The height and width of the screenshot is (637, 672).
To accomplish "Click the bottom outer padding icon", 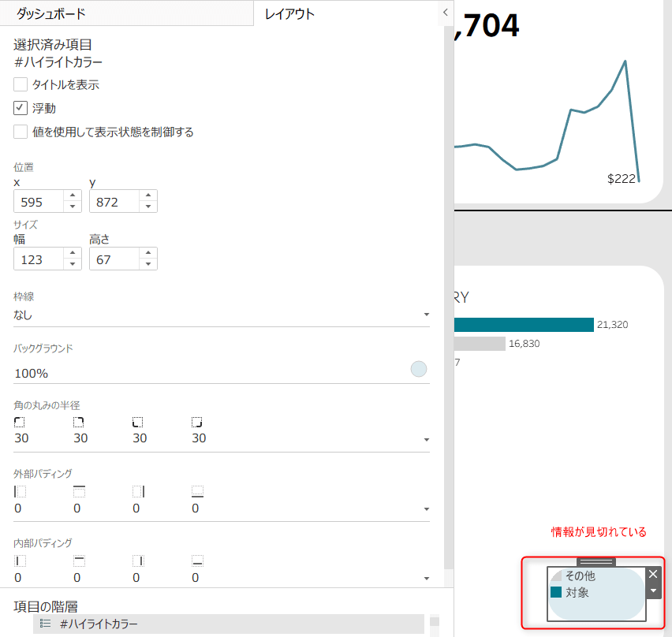I will tap(197, 491).
